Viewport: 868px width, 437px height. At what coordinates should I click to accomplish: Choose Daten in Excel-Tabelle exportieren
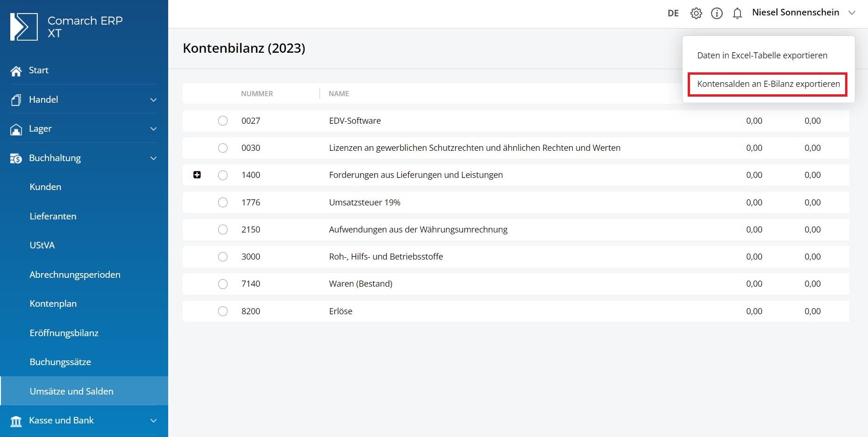(762, 55)
